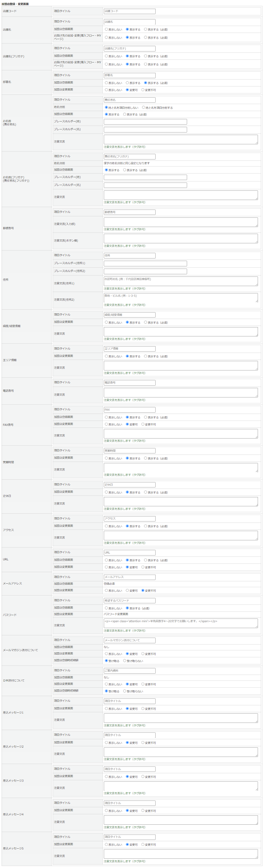
Task: Select the 姓と名を項目分割する radio option
Action: [144, 107]
